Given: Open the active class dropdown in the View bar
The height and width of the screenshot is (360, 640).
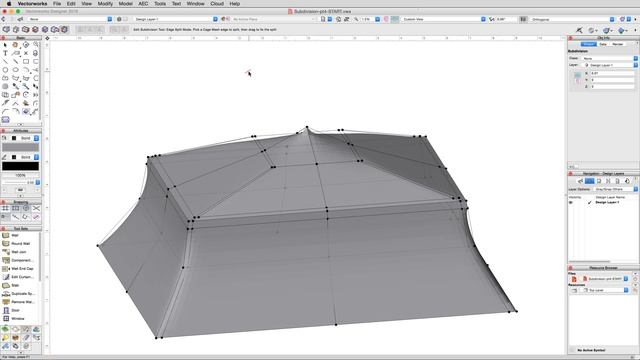Looking at the screenshot, I should (x=69, y=19).
